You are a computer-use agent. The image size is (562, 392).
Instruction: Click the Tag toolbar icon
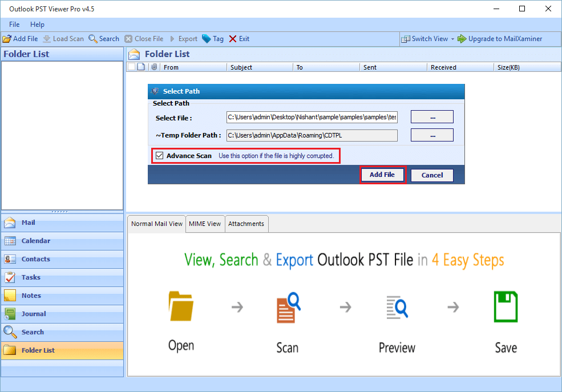[x=207, y=39]
